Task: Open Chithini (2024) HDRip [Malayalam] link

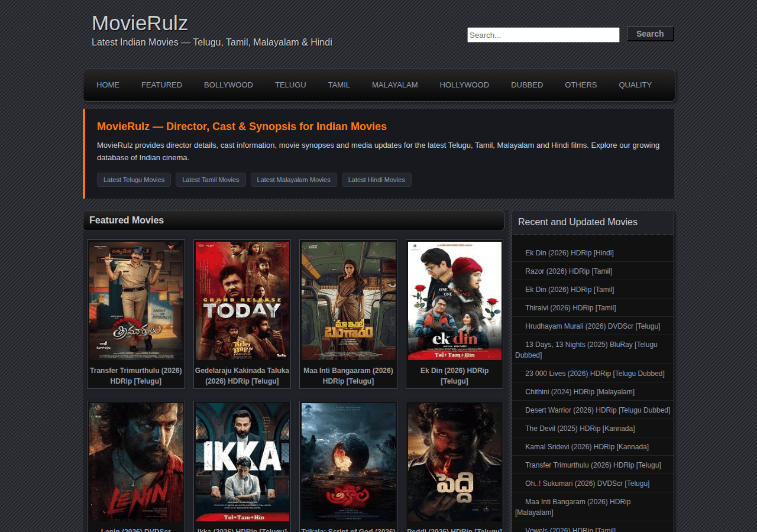Action: 580,392
